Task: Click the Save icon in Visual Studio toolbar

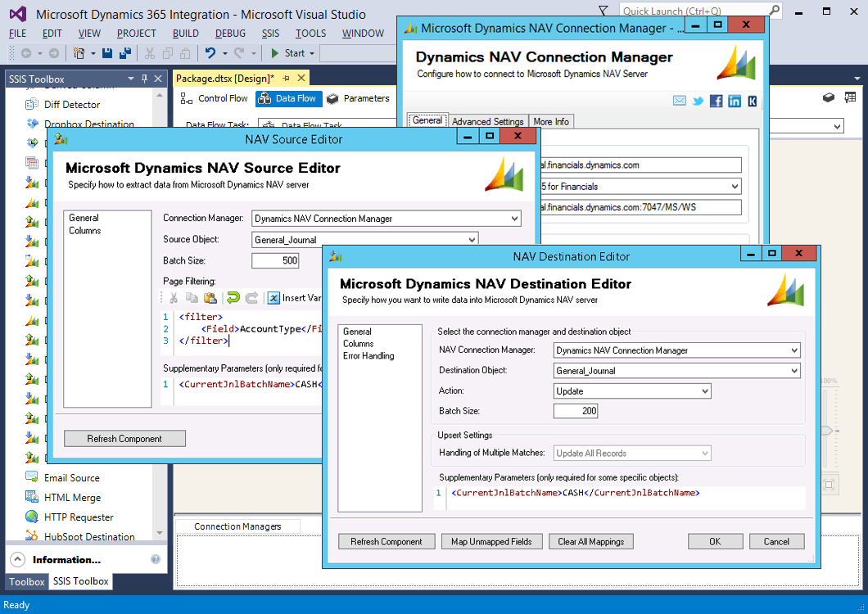Action: pyautogui.click(x=107, y=53)
